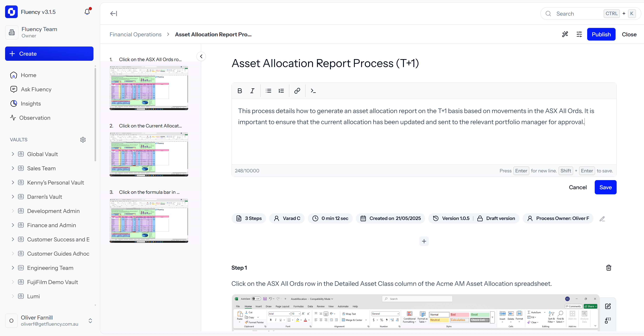
Task: Open Vaults settings gear
Action: (83, 140)
